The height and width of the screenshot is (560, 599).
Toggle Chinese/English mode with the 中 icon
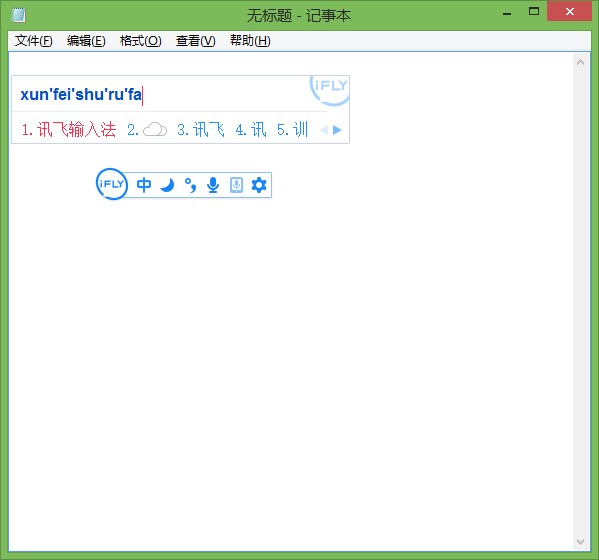(x=144, y=185)
